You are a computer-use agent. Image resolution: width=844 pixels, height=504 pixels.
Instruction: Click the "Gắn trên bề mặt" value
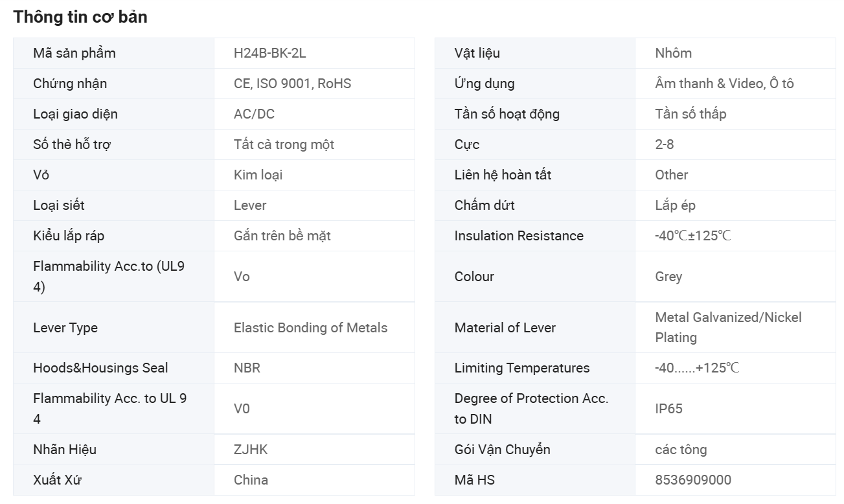coord(282,236)
